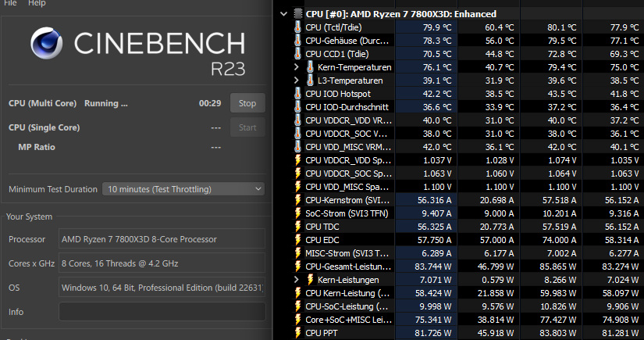Stop the CPU Multi Core test
Image resolution: width=644 pixels, height=340 pixels.
pos(247,103)
